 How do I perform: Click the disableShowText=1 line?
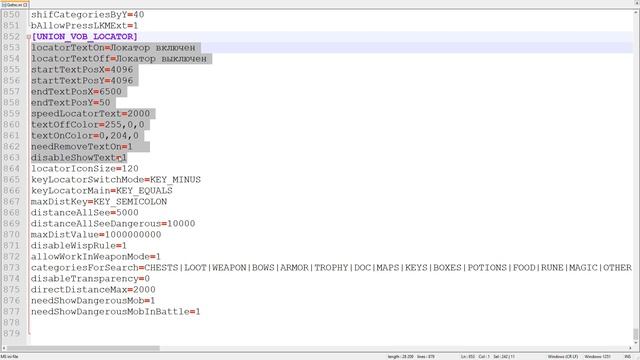click(79, 158)
